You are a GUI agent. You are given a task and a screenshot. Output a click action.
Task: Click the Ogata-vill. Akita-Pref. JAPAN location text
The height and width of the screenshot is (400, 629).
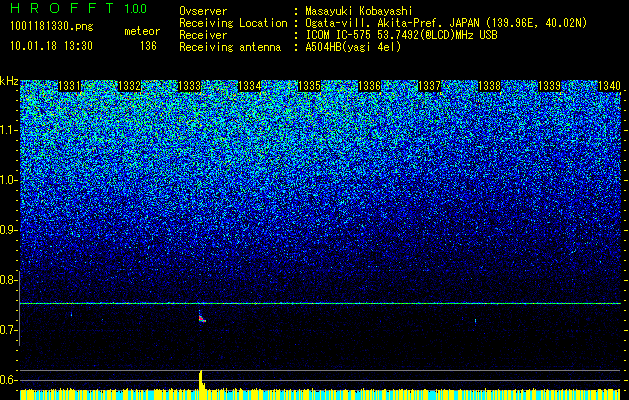click(446, 23)
